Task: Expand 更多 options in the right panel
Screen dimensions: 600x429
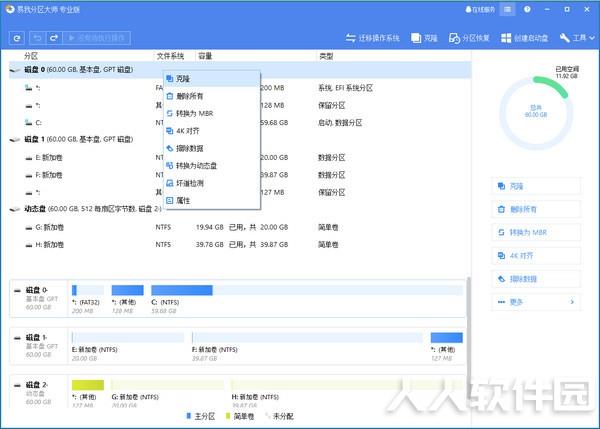Action: (x=536, y=302)
